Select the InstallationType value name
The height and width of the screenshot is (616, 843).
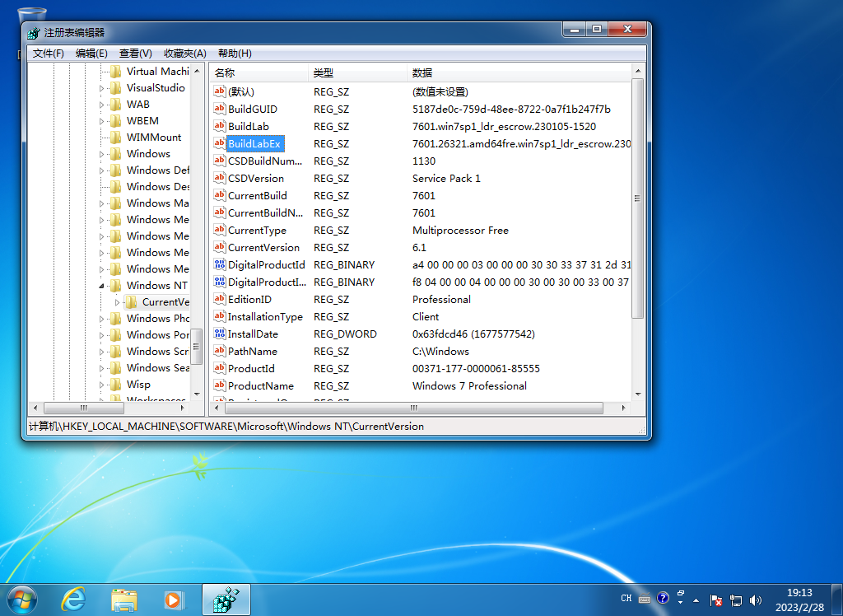(265, 316)
